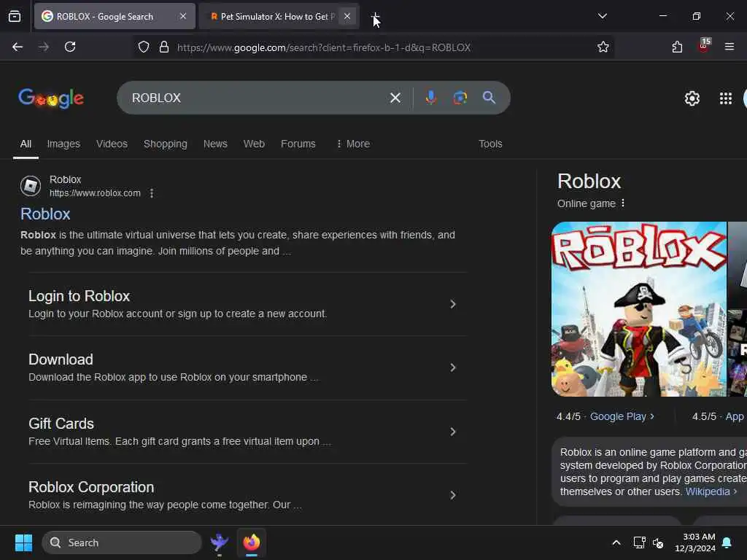
Task: Switch to Images results
Action: pyautogui.click(x=63, y=144)
